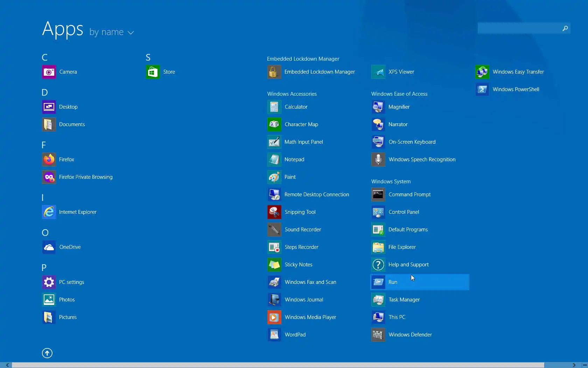Select the letter S group header

click(x=148, y=57)
